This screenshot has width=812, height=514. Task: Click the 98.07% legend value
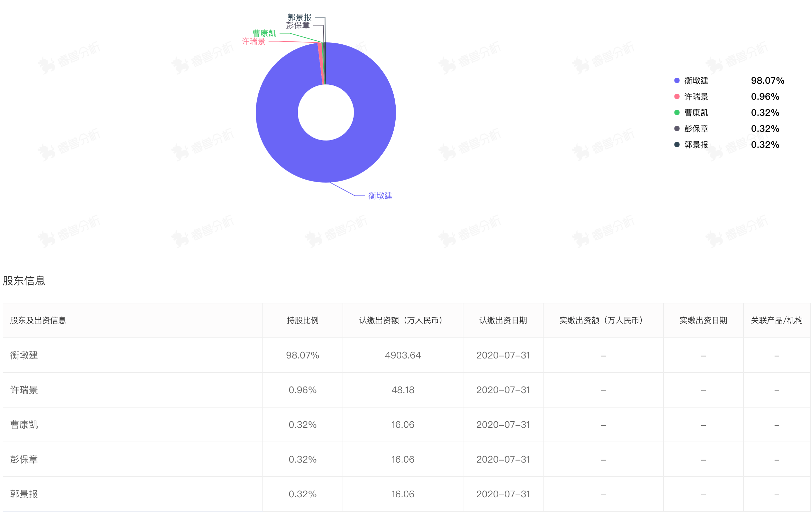(x=768, y=80)
